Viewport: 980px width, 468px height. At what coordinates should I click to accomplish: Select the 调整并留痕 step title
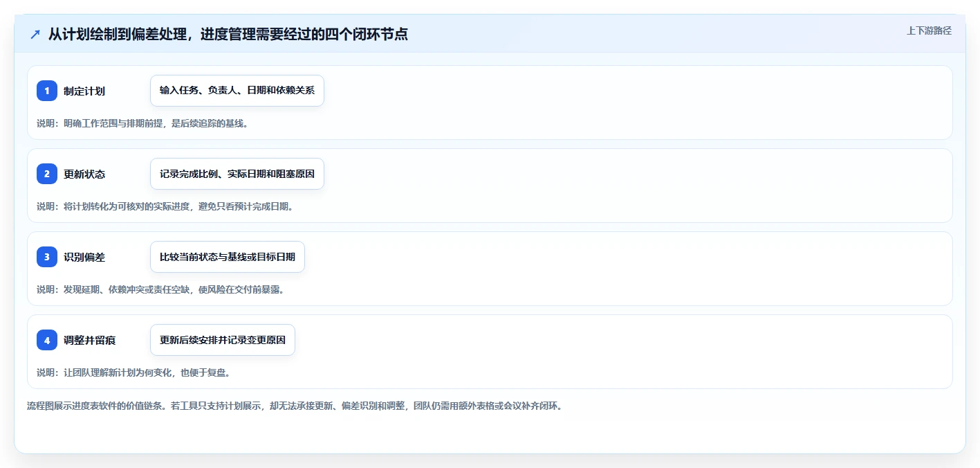(x=90, y=340)
